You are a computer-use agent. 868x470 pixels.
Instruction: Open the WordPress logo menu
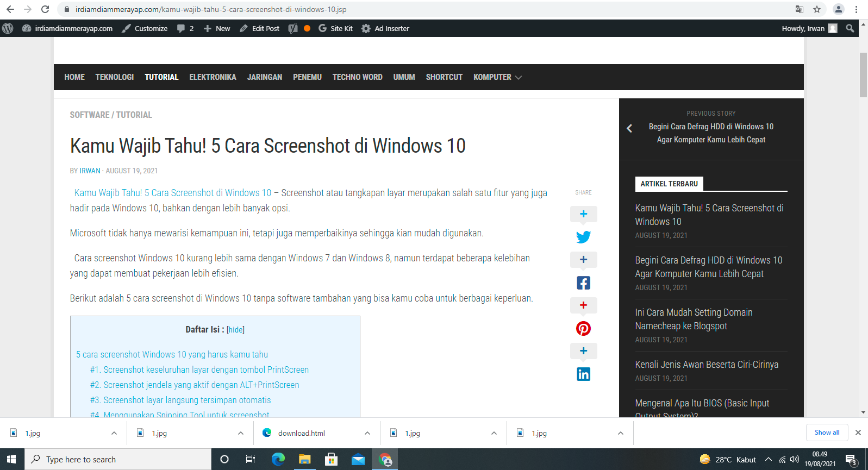click(8, 28)
